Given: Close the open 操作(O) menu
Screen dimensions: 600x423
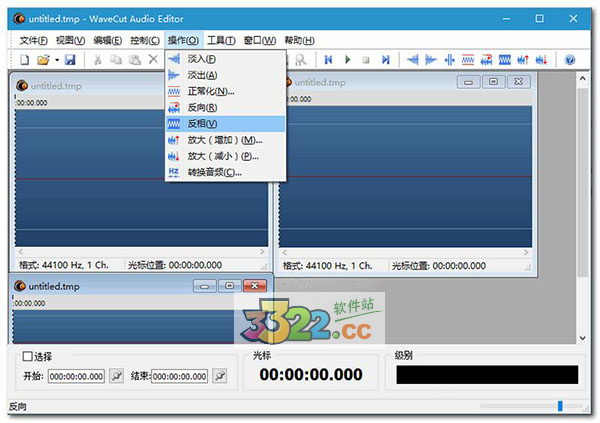Looking at the screenshot, I should click(183, 40).
